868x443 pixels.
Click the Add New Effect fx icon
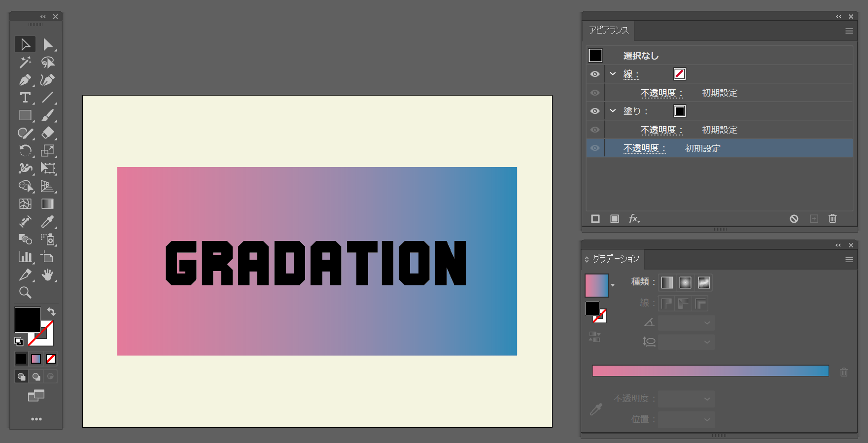(634, 218)
